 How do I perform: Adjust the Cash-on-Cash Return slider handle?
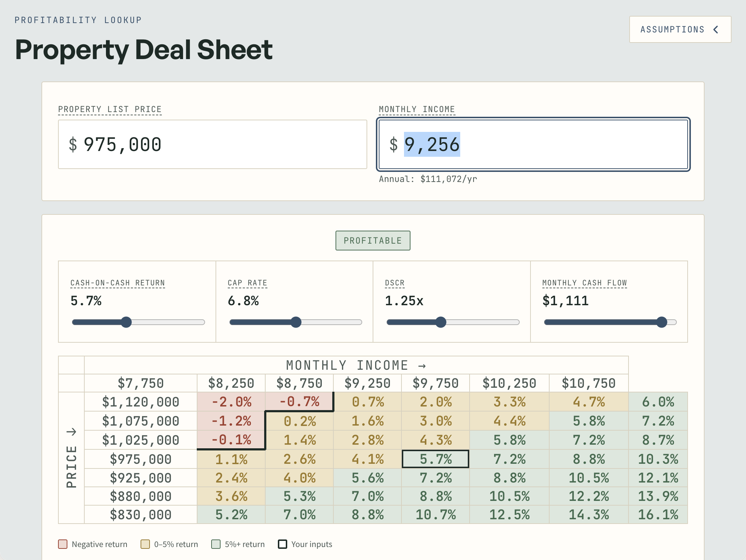pos(126,322)
